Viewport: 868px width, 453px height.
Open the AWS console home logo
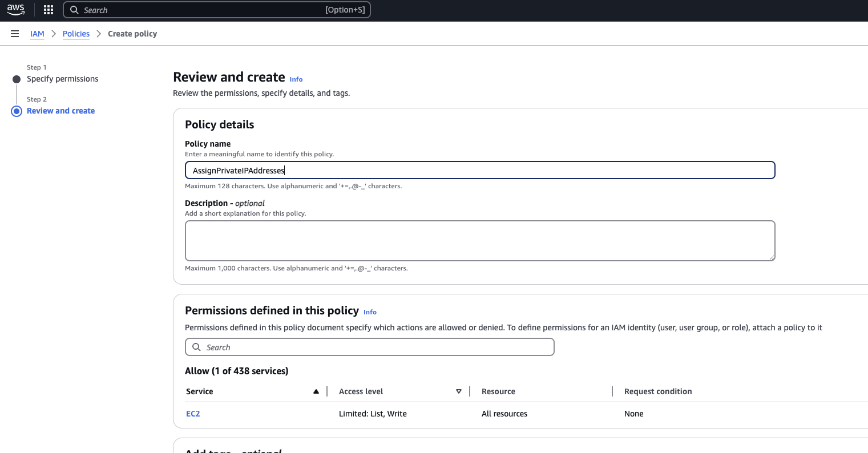pos(16,10)
